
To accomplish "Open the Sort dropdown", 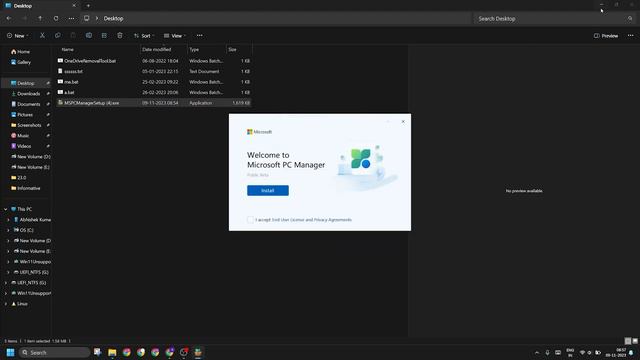I will click(x=144, y=36).
